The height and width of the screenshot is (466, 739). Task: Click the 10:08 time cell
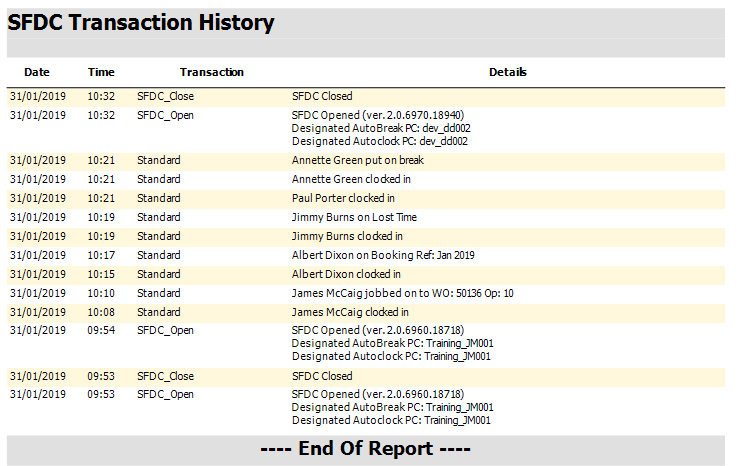[x=101, y=312]
